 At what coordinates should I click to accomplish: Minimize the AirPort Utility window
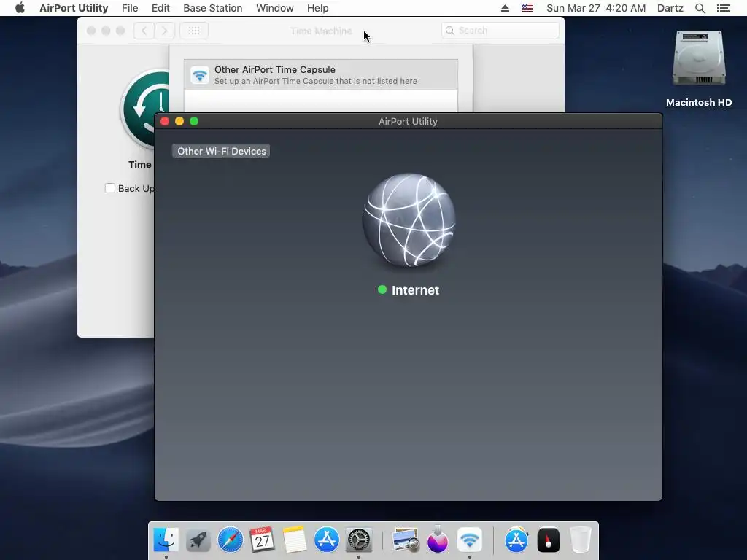(x=179, y=121)
